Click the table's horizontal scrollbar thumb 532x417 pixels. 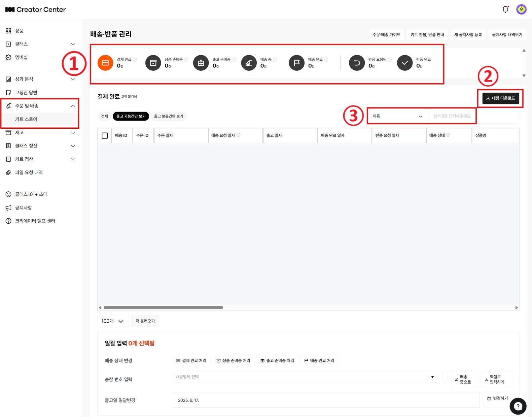coord(163,308)
